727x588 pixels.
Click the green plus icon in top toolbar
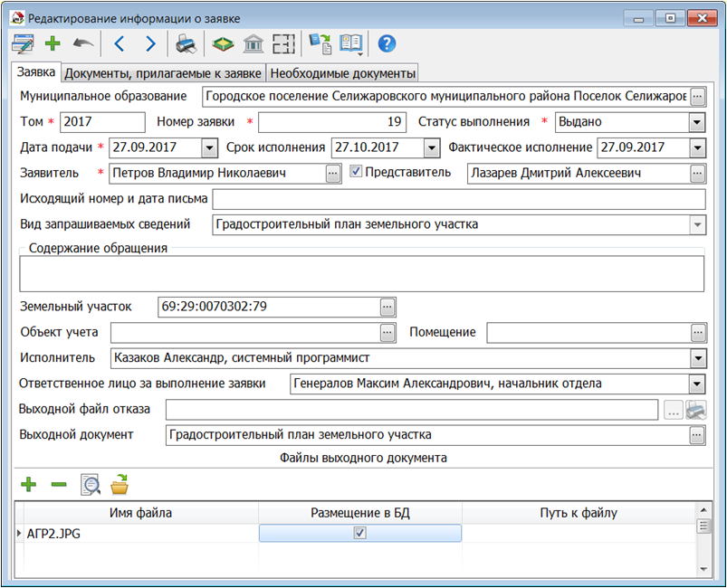coord(53,43)
